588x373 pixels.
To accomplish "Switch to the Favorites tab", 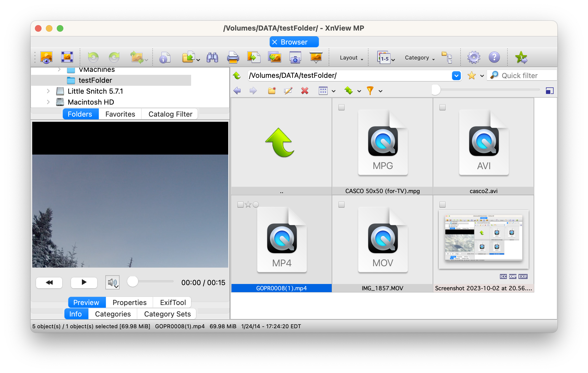I will tap(120, 114).
